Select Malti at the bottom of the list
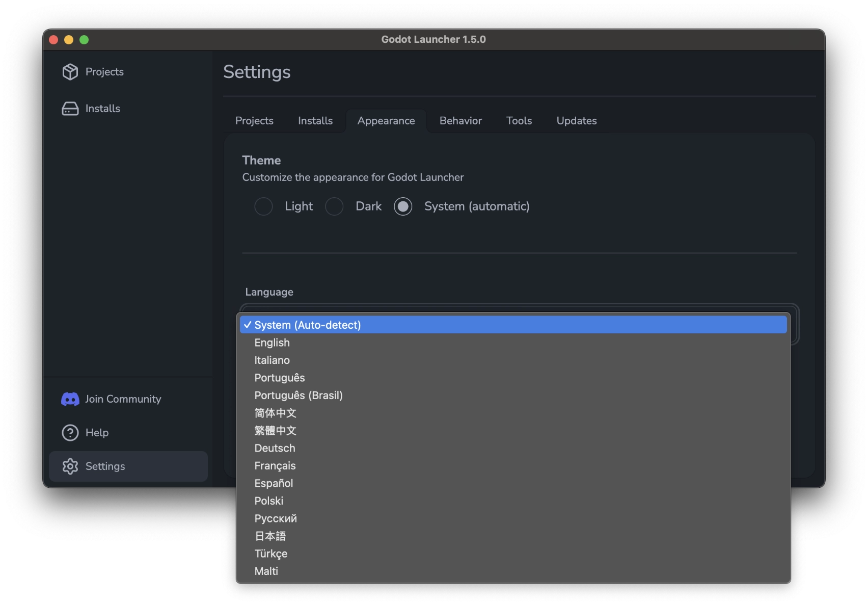 (266, 571)
